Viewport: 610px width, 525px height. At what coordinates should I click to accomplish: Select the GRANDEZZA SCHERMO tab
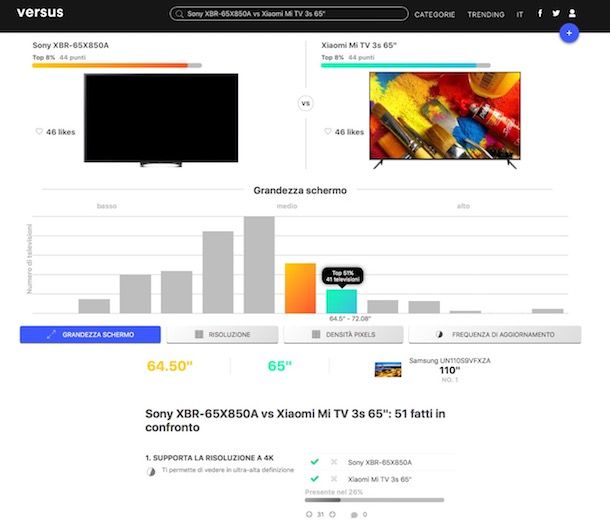click(x=90, y=334)
